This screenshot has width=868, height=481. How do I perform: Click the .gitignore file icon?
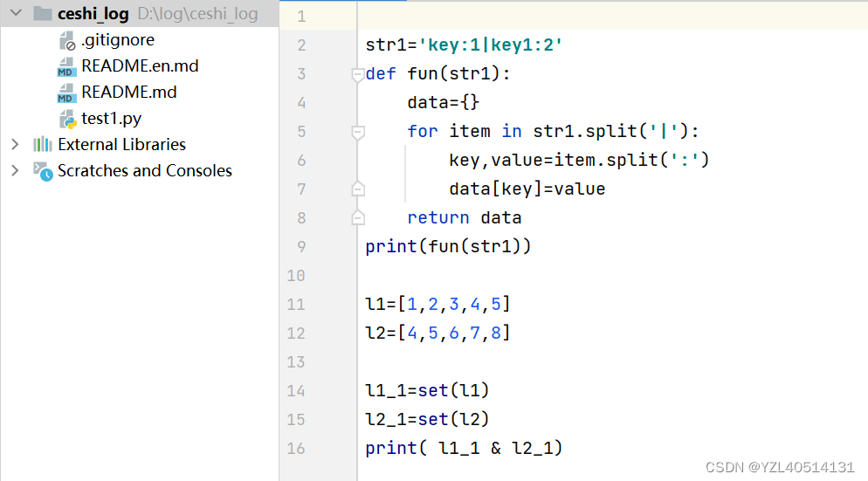[x=67, y=40]
